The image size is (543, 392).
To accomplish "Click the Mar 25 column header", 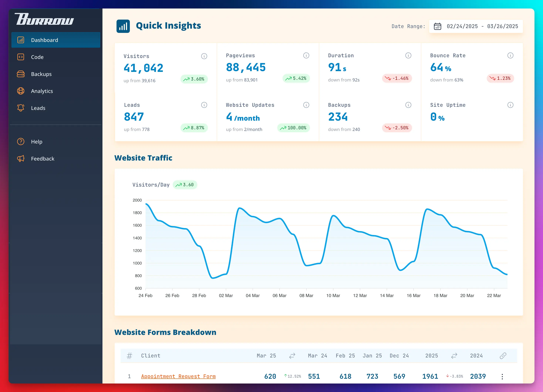I will click(266, 356).
